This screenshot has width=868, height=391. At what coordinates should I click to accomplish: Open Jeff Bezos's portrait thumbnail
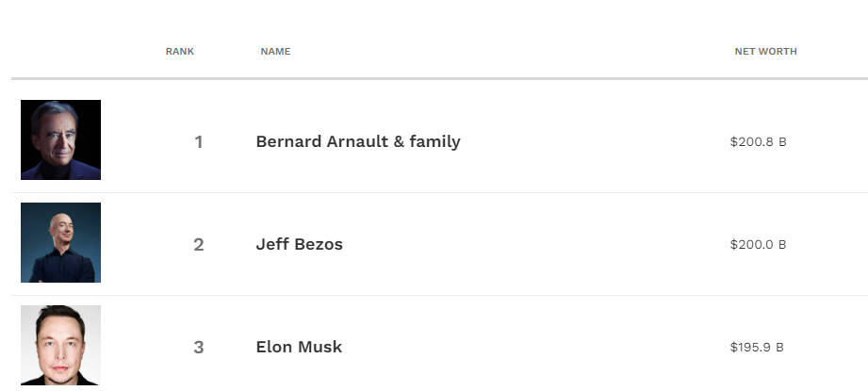pos(61,243)
